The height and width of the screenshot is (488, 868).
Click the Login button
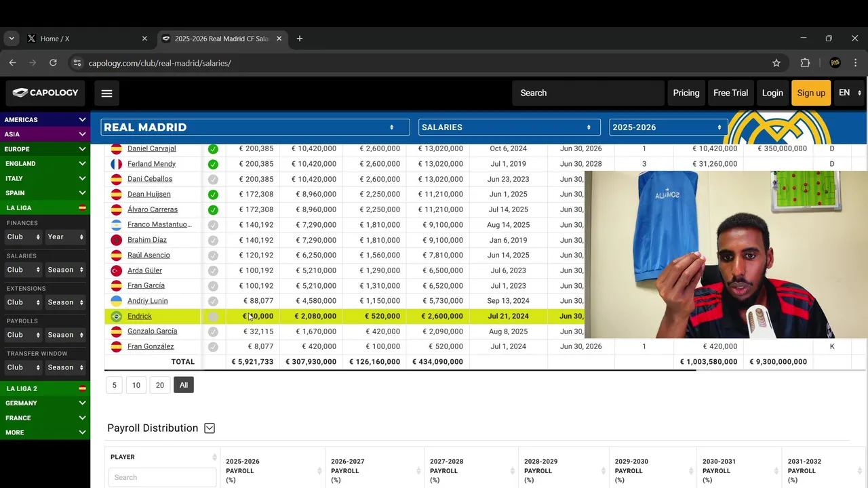coord(772,93)
